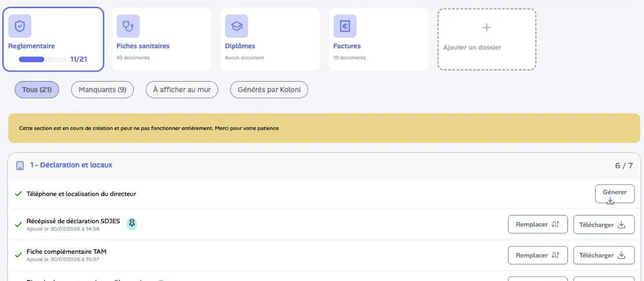The height and width of the screenshot is (281, 644).
Task: Click download icon in SDJES Télécharger button
Action: (x=621, y=225)
